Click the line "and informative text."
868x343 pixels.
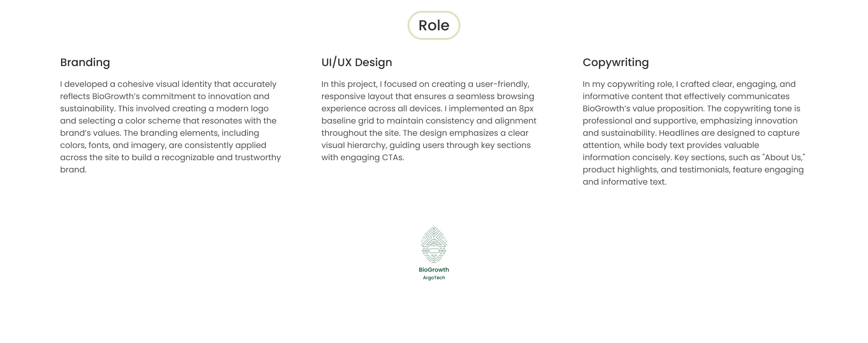click(624, 182)
